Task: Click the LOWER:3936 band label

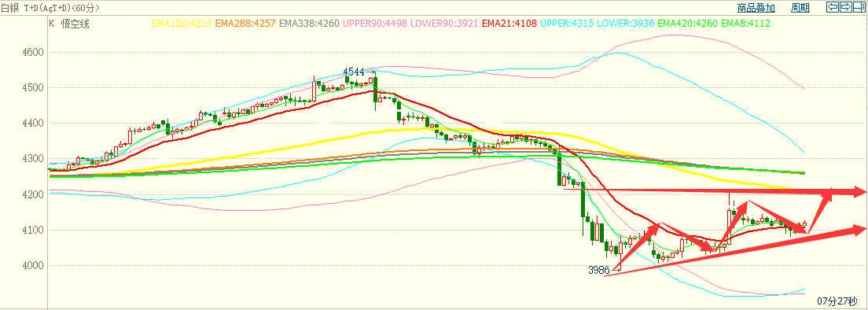Action: coord(626,24)
